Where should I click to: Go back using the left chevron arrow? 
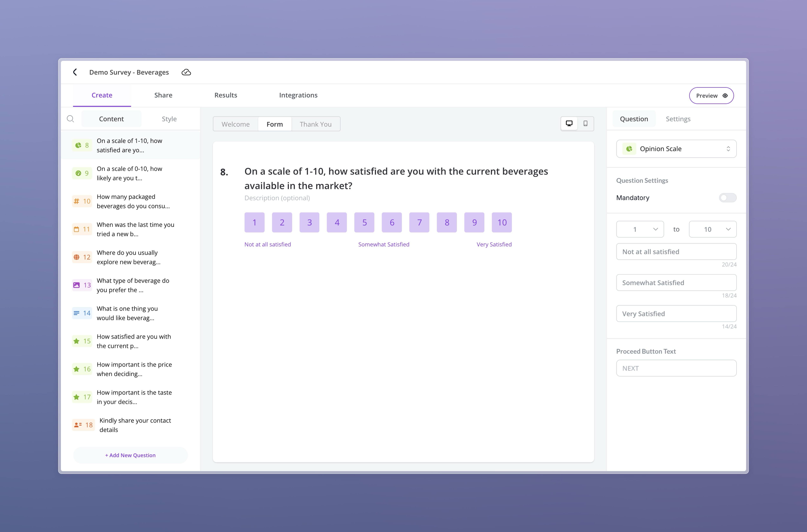click(x=75, y=72)
